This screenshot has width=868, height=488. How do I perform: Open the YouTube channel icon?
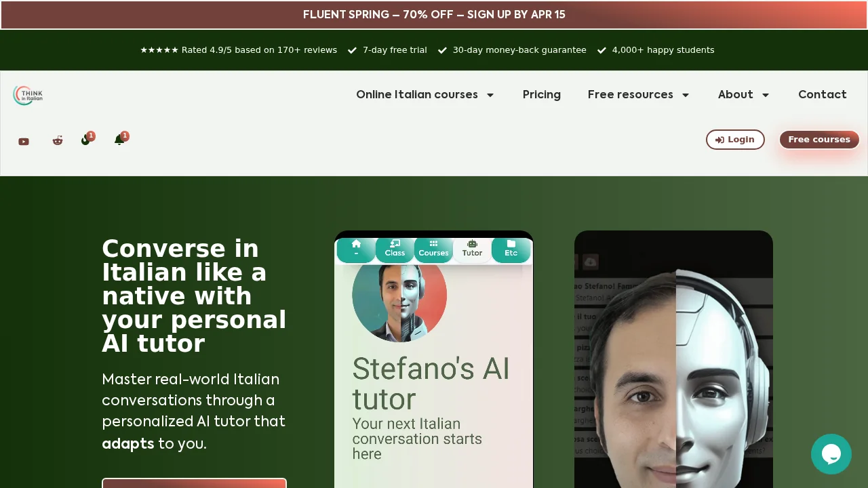click(24, 141)
